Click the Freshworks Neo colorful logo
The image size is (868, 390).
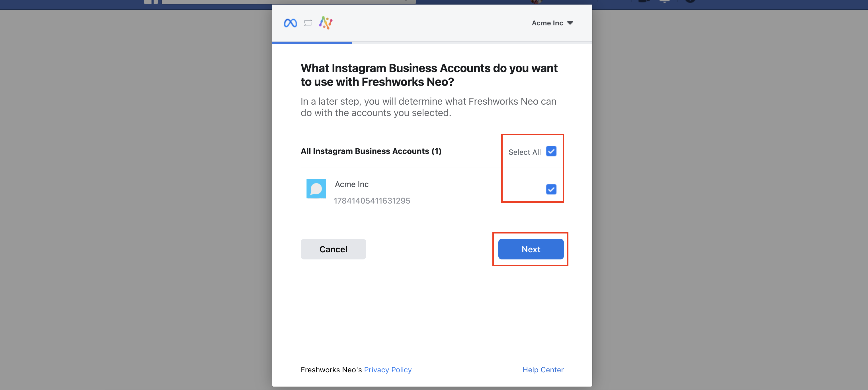coord(326,23)
